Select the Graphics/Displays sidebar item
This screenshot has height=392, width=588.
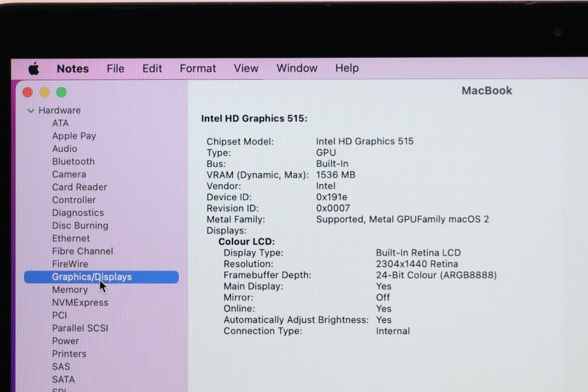(x=92, y=277)
